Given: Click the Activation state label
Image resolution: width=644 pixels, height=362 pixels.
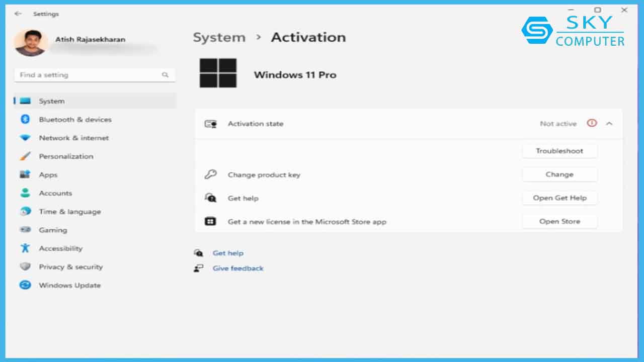Looking at the screenshot, I should pyautogui.click(x=256, y=124).
